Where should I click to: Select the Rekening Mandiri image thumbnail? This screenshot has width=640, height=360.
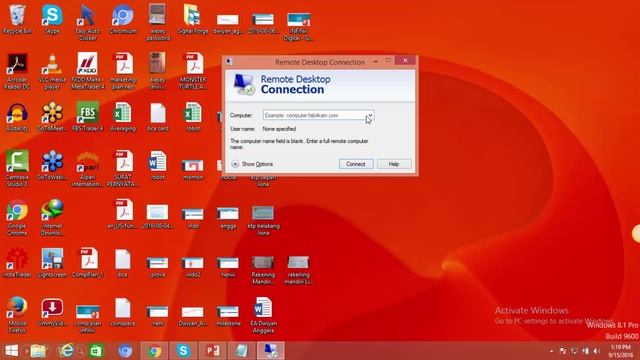(263, 269)
